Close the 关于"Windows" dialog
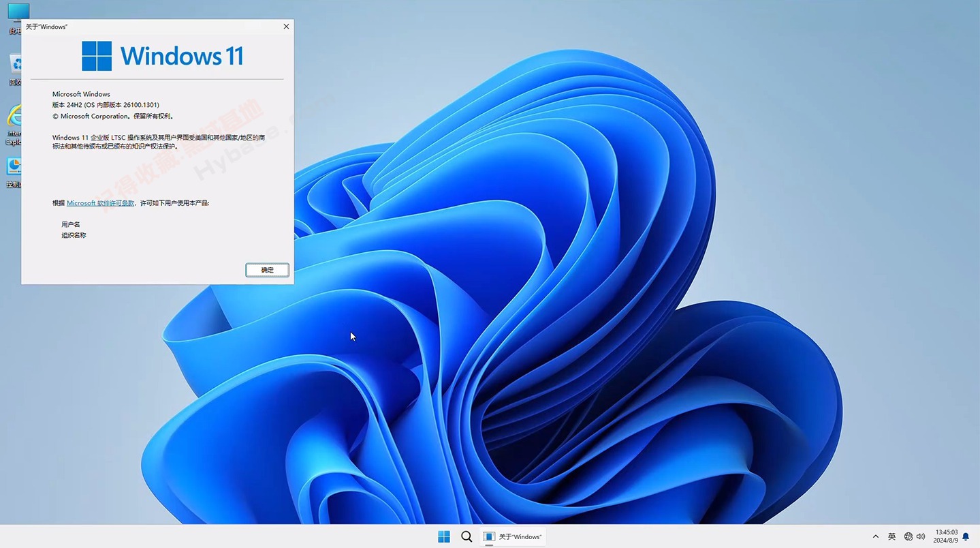The image size is (980, 548). click(x=286, y=27)
